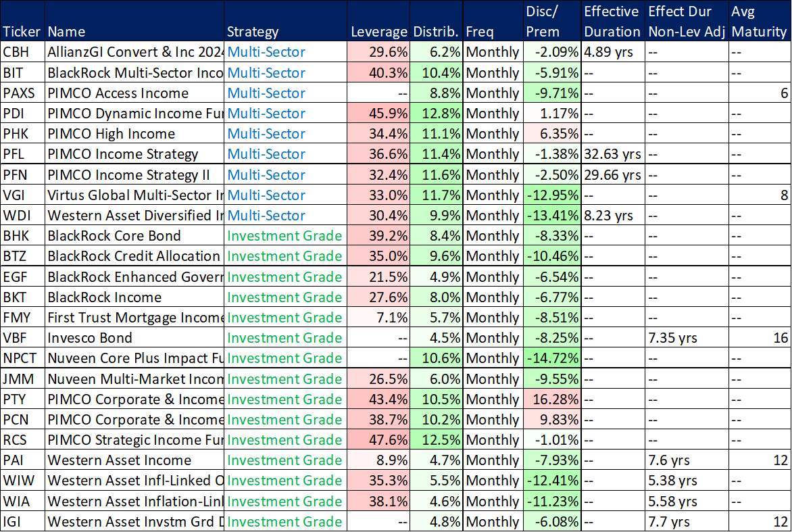Select the 7.7 yrs duration cell
The image size is (792, 532).
point(687,521)
